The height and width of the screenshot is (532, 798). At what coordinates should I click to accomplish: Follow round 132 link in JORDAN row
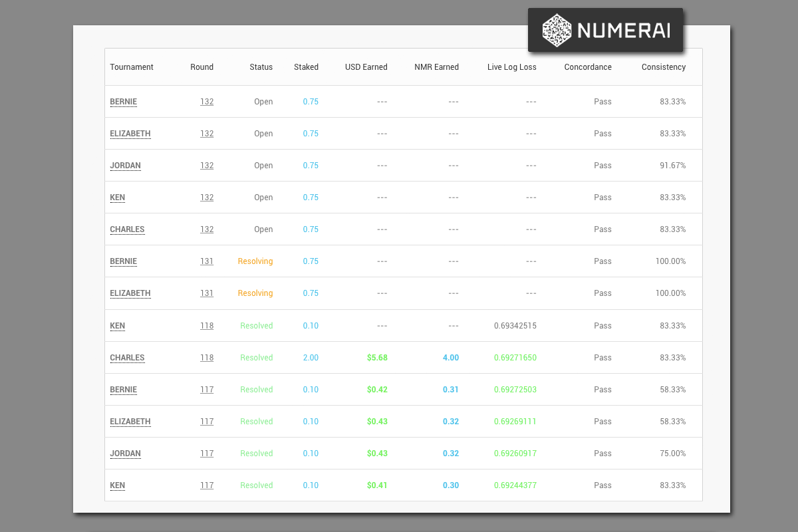pyautogui.click(x=207, y=166)
